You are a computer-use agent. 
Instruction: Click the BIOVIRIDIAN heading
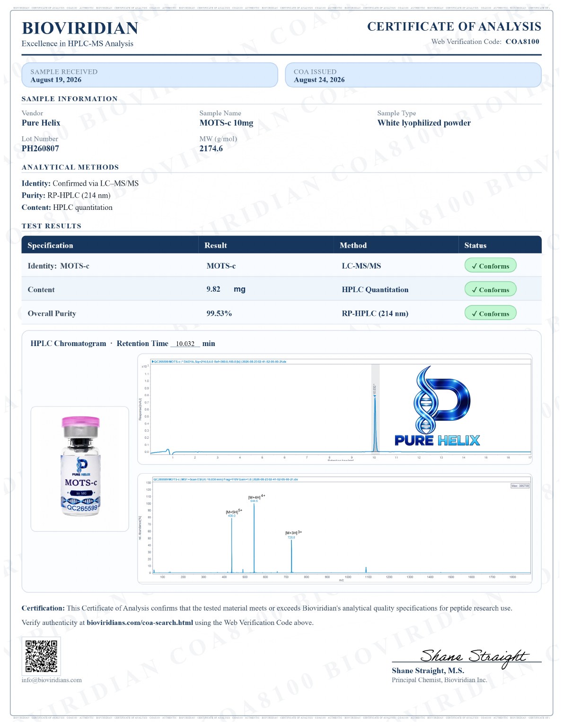tap(80, 28)
